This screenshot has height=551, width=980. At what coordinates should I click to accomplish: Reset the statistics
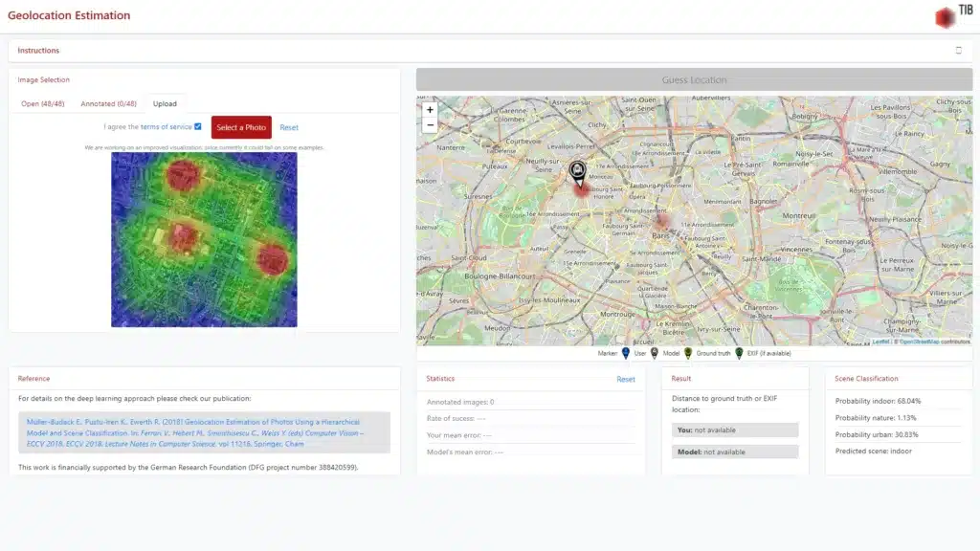coord(626,379)
